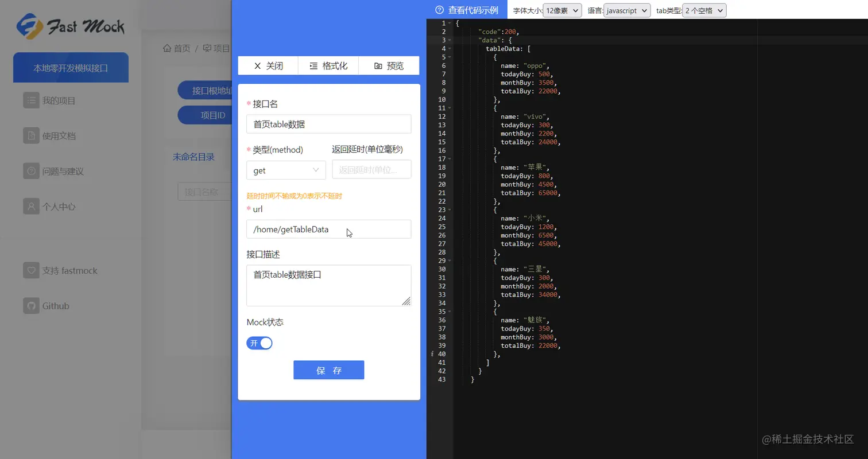Click the todayBuy: 500 code line

527,74
